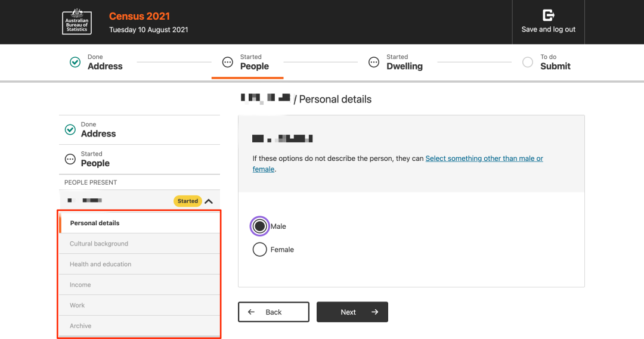
Task: Select the Male radio button
Action: tap(259, 226)
